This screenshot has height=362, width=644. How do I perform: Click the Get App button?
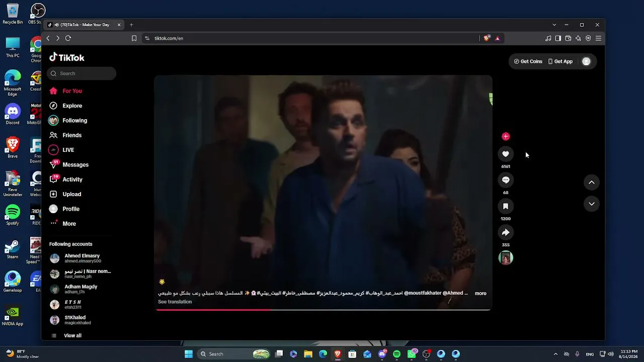560,61
